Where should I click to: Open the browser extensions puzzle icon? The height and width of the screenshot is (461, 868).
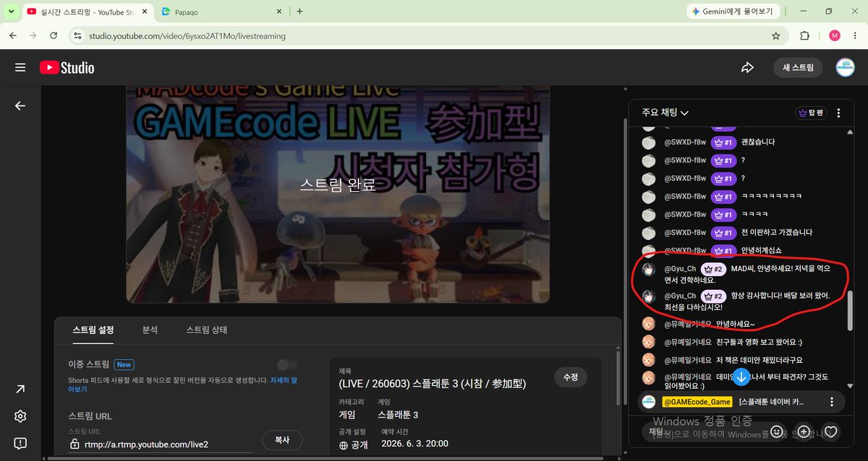tap(804, 35)
